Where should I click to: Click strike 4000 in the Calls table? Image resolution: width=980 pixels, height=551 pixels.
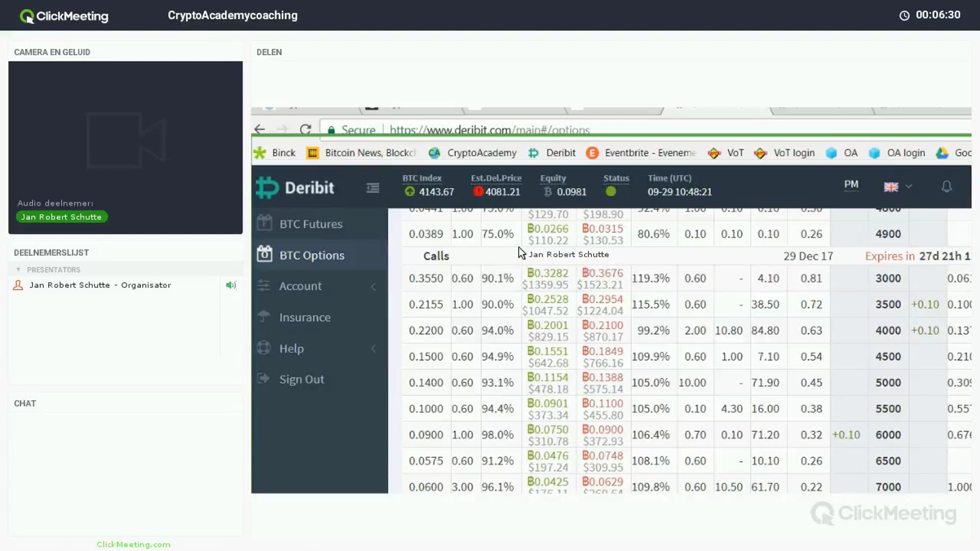(x=888, y=331)
